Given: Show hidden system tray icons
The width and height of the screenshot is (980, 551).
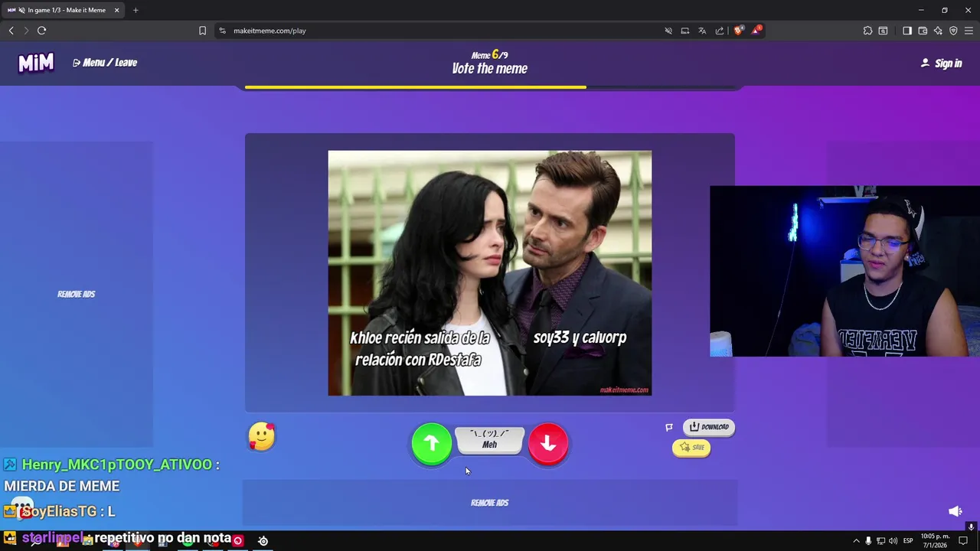Looking at the screenshot, I should [856, 541].
